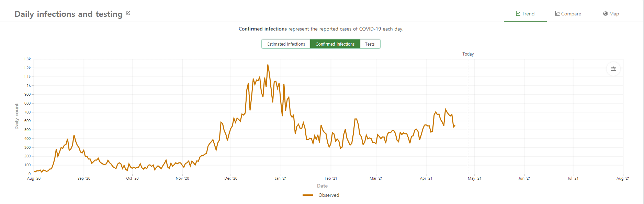Click the 1k y-axis label
The image size is (644, 204).
29,85
